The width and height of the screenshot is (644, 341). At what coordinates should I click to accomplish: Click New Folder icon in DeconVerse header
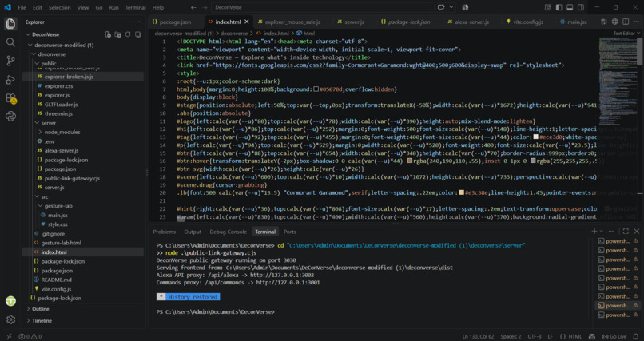[x=118, y=34]
